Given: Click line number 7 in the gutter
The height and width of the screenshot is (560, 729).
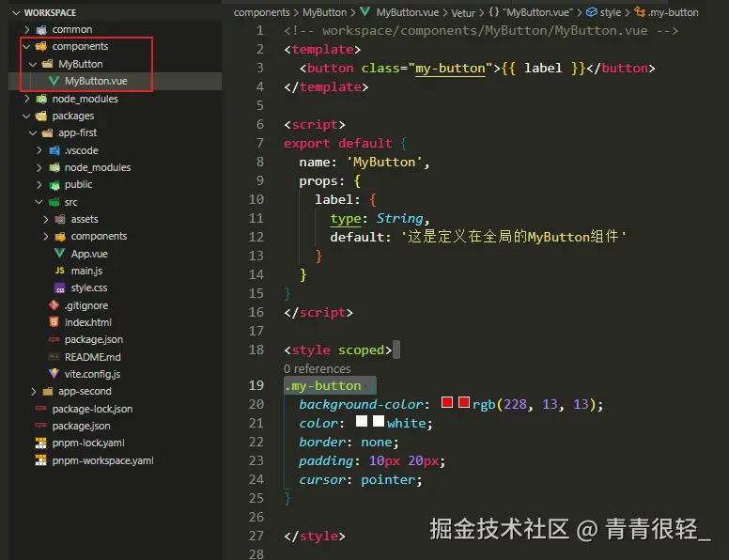Looking at the screenshot, I should (260, 143).
